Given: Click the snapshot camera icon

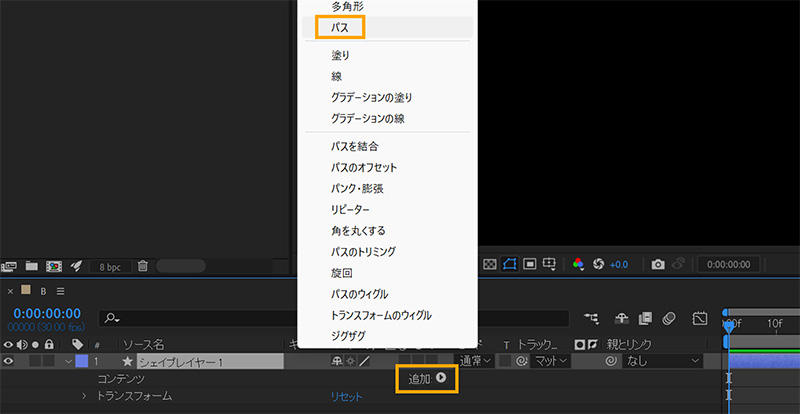Looking at the screenshot, I should (x=658, y=265).
